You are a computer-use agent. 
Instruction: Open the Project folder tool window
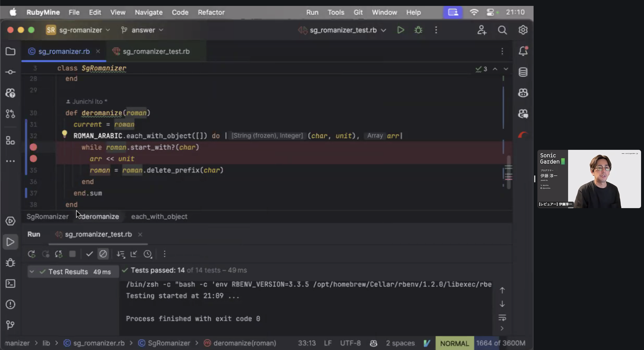(10, 51)
